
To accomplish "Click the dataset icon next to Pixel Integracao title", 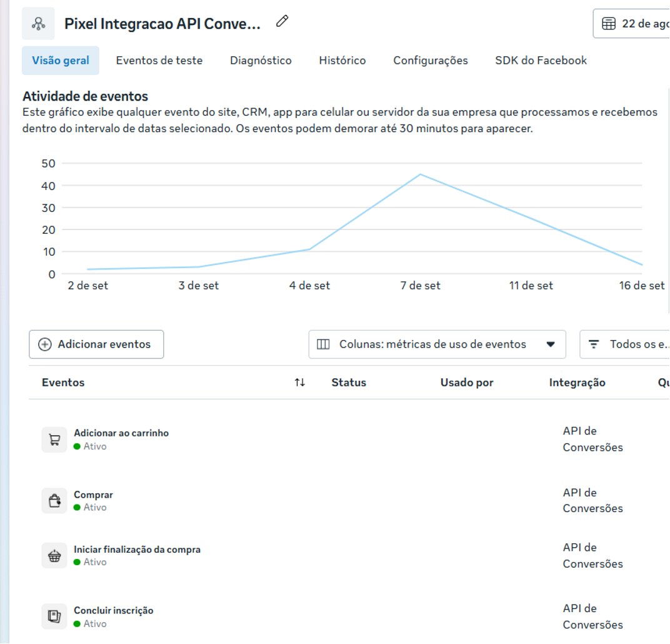I will [x=39, y=24].
